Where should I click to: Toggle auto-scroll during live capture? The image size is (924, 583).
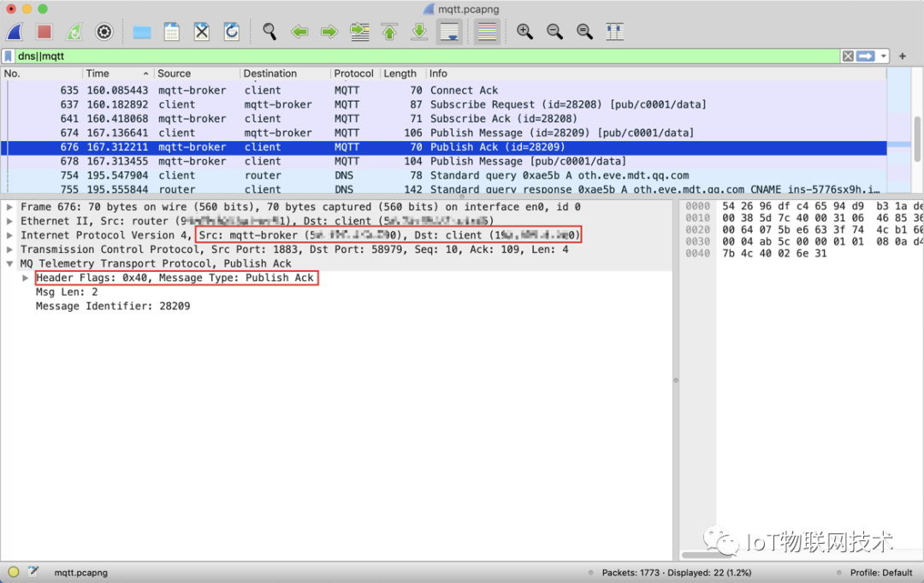[449, 32]
